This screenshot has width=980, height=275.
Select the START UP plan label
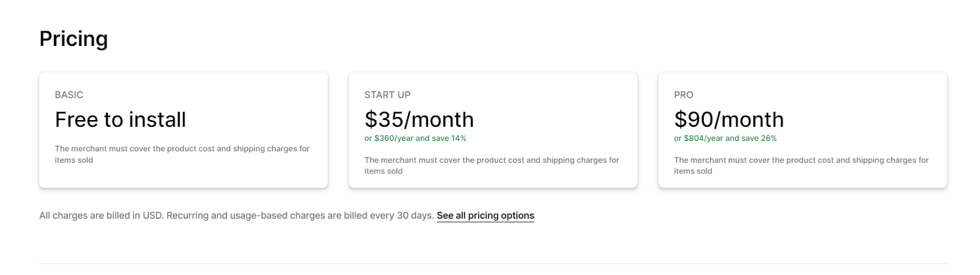[x=387, y=95]
